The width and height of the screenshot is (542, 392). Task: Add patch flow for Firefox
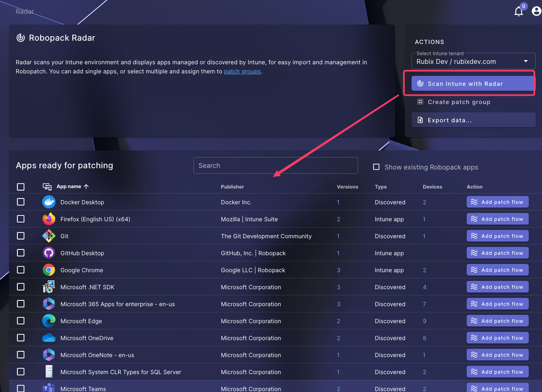click(x=498, y=219)
